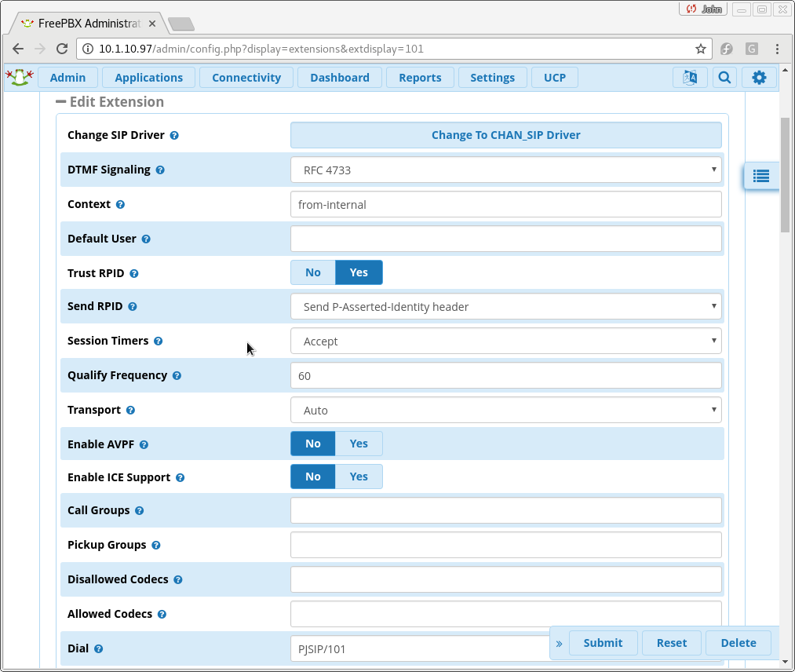Show help for Transport
Screen dimensions: 795x672
click(x=130, y=410)
